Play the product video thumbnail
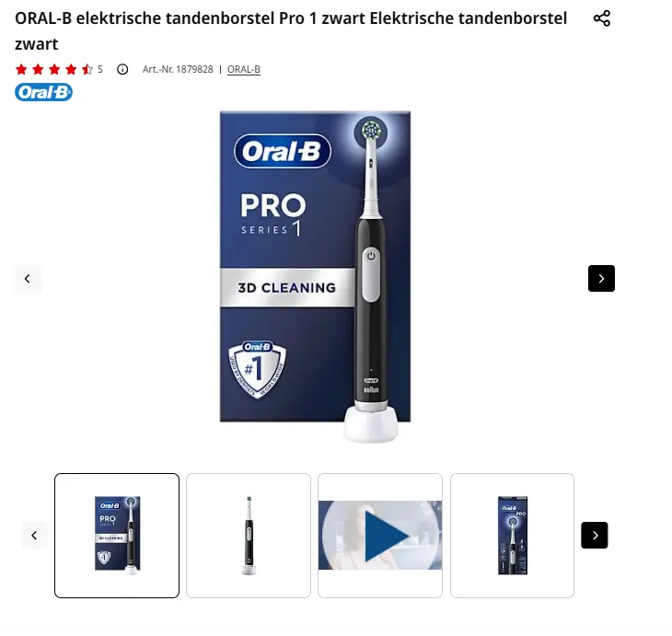This screenshot has height=636, width=672. pos(380,536)
